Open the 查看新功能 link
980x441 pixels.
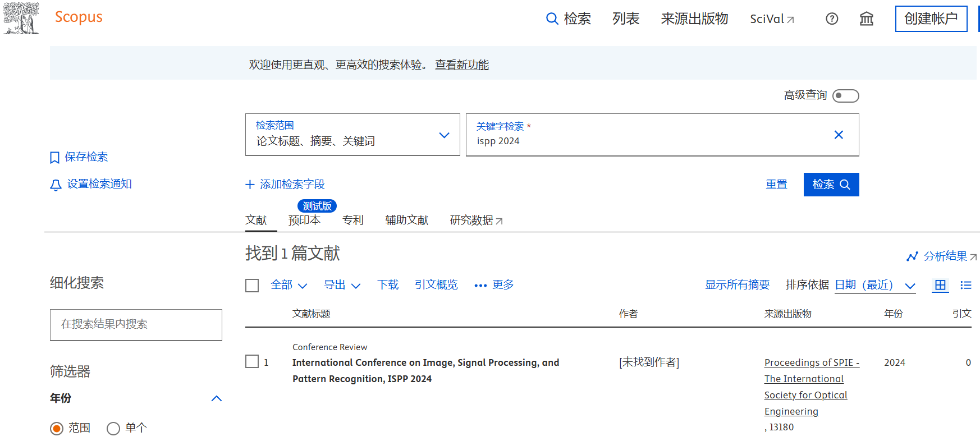pos(462,65)
